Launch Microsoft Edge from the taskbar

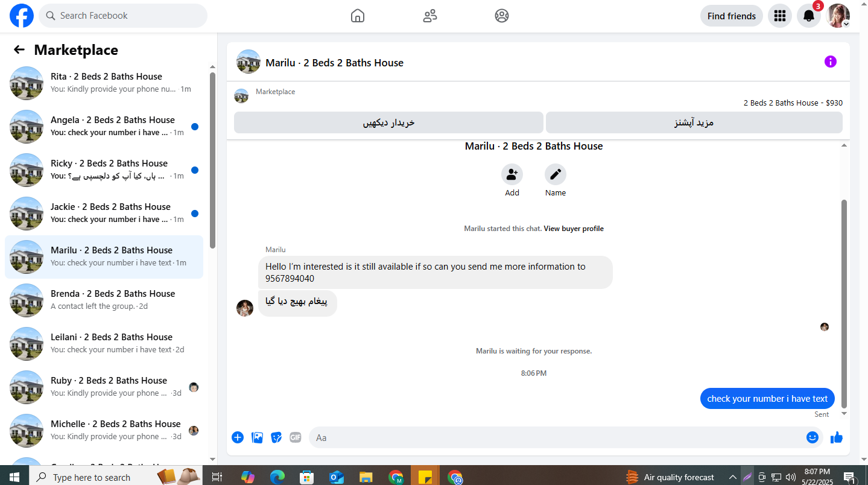coord(277,477)
